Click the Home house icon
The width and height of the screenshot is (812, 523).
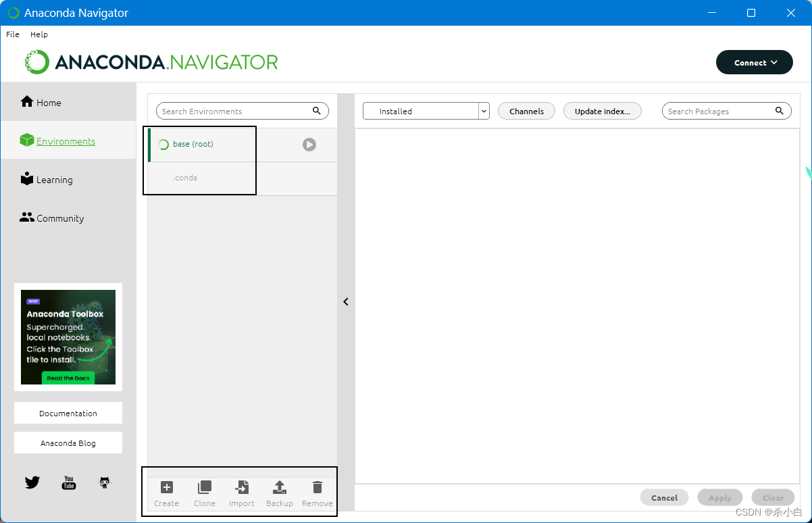(27, 101)
